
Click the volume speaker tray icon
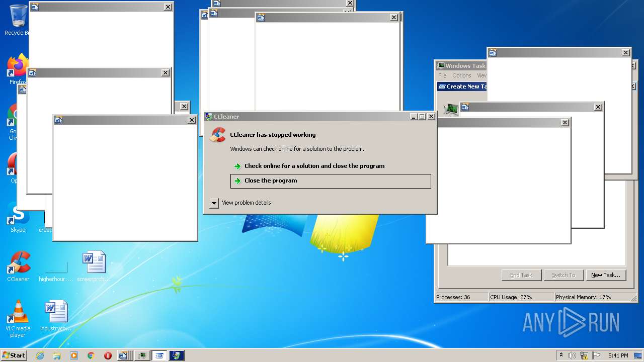(x=572, y=355)
